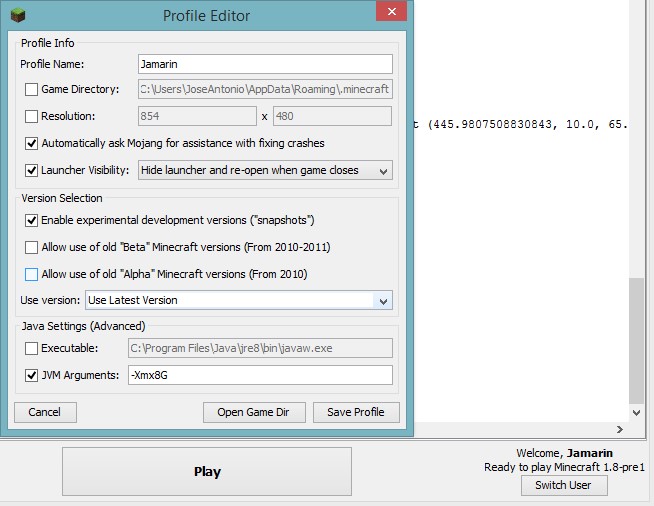Image resolution: width=654 pixels, height=506 pixels.
Task: Edit the JVM Arguments field -Xmx8G
Action: pyautogui.click(x=260, y=375)
